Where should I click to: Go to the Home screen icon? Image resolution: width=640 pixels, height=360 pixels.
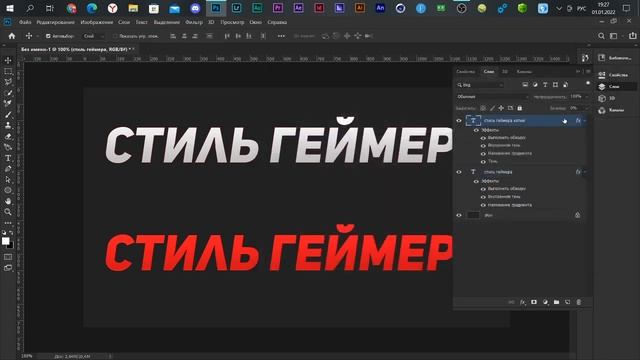pyautogui.click(x=12, y=36)
